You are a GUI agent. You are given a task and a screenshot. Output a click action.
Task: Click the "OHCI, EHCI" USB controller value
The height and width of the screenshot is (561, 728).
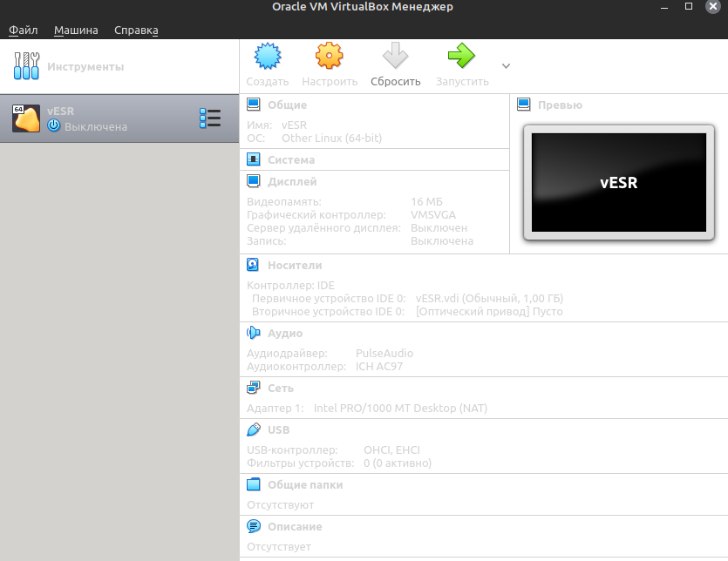(x=391, y=450)
